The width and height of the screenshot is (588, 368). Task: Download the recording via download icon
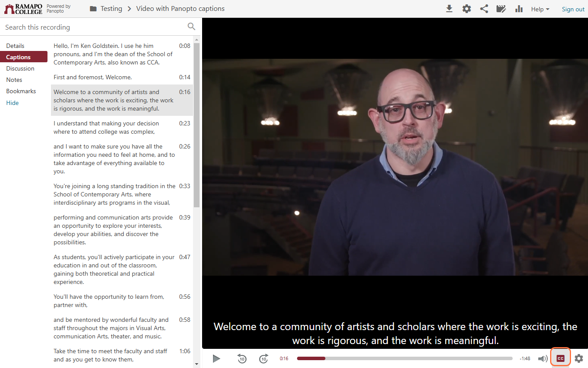click(x=449, y=9)
